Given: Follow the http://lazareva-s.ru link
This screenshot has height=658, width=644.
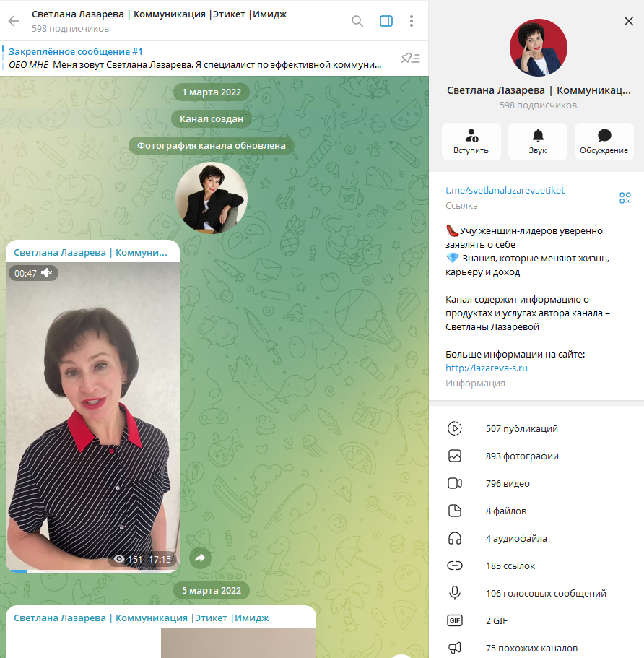Looking at the screenshot, I should (487, 368).
